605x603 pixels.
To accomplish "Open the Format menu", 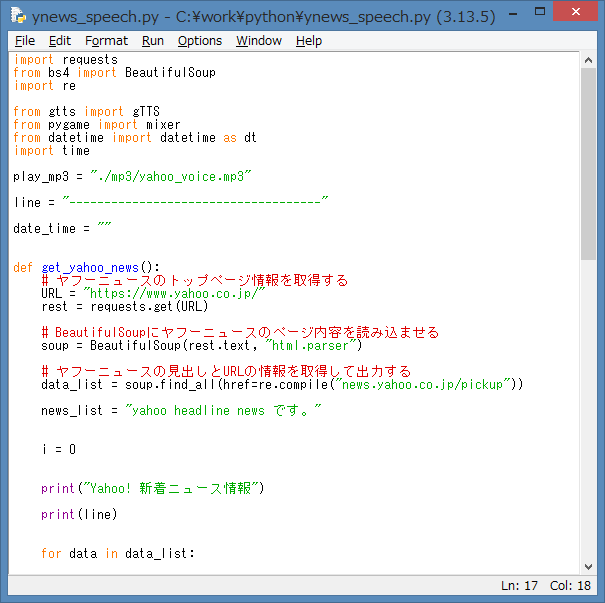I will pyautogui.click(x=106, y=41).
